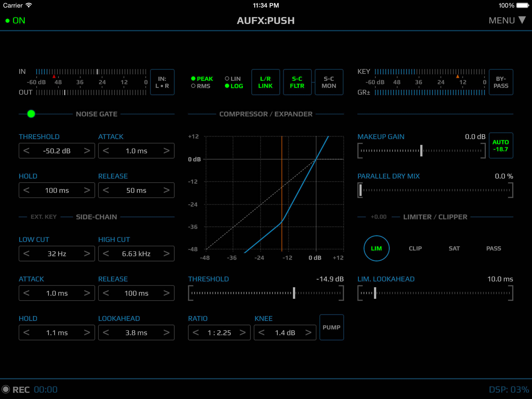
Task: Increase Knee 1.4 dB
Action: click(308, 332)
